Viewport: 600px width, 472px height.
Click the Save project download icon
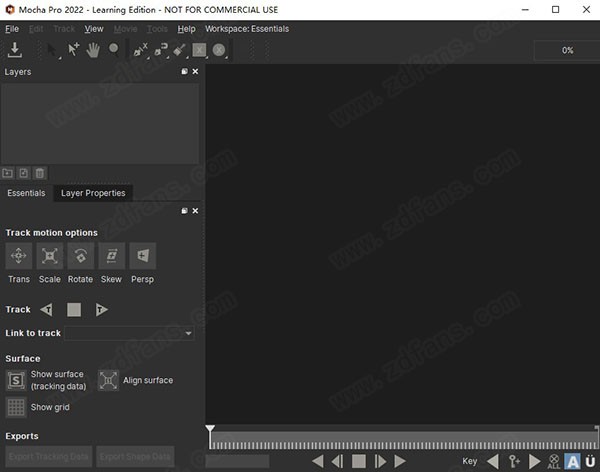pyautogui.click(x=15, y=50)
